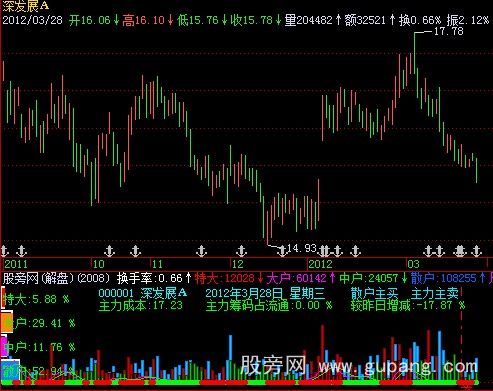
Task: Click the high price 高16.10
Action: point(143,20)
